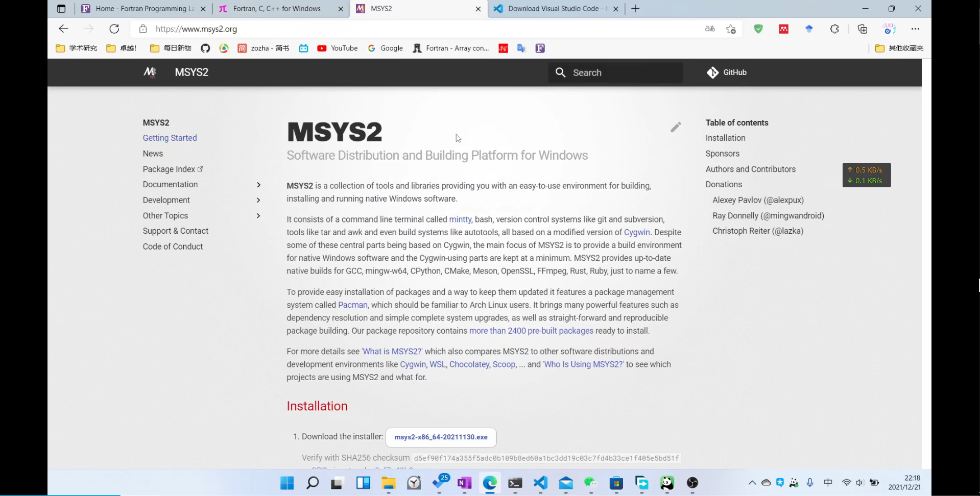Open WeChat from the taskbar
This screenshot has height=496, width=980.
[x=591, y=483]
